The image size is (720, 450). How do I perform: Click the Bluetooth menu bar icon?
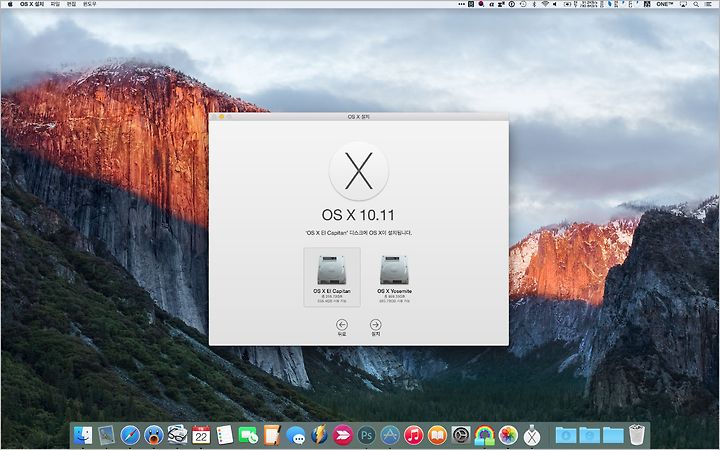click(x=534, y=4)
